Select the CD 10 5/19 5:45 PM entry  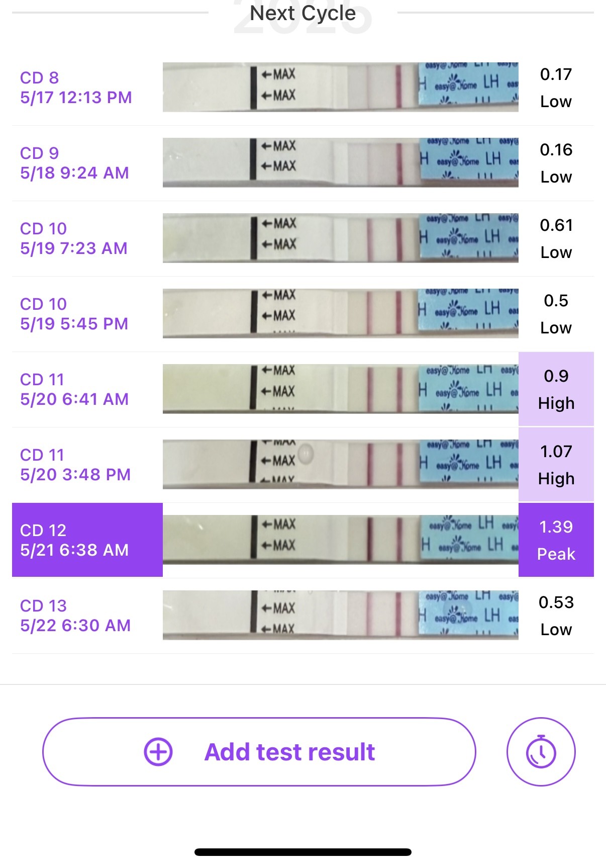pos(74,314)
